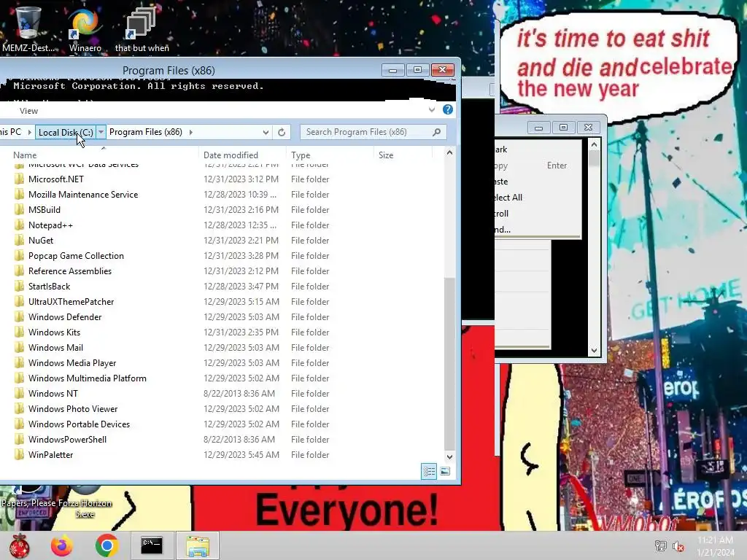This screenshot has height=560, width=747.
Task: Launch Firefox from the taskbar
Action: point(63,545)
